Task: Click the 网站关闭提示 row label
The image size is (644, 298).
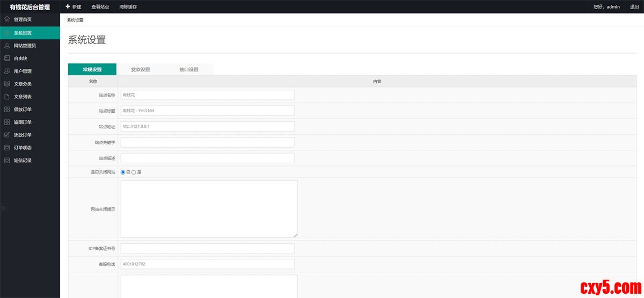Action: 103,209
